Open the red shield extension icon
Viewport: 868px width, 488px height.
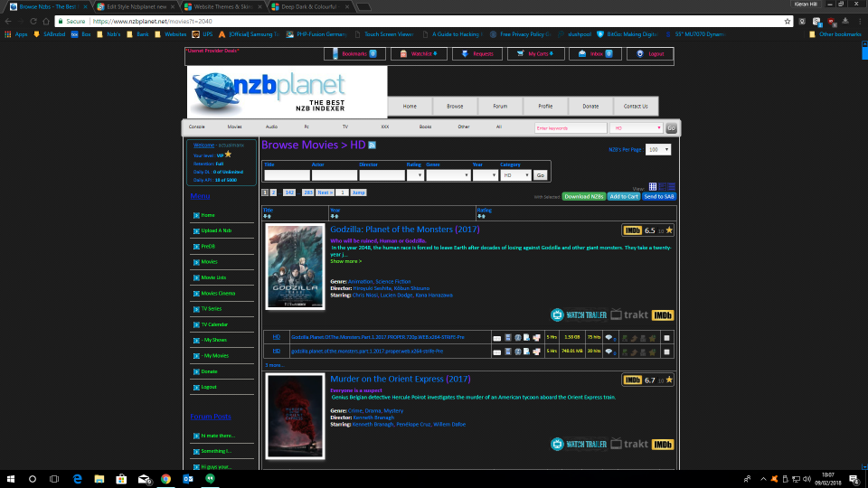click(831, 21)
